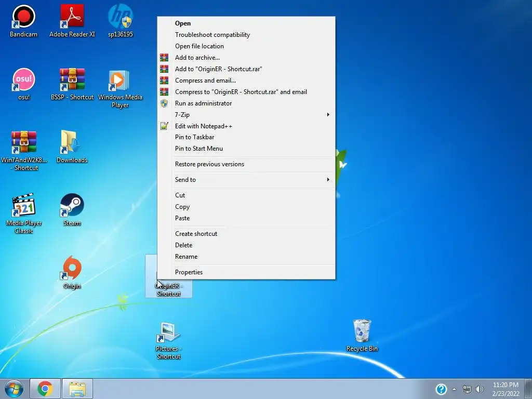The width and height of the screenshot is (532, 399).
Task: Open Properties from the context menu
Action: click(x=246, y=272)
